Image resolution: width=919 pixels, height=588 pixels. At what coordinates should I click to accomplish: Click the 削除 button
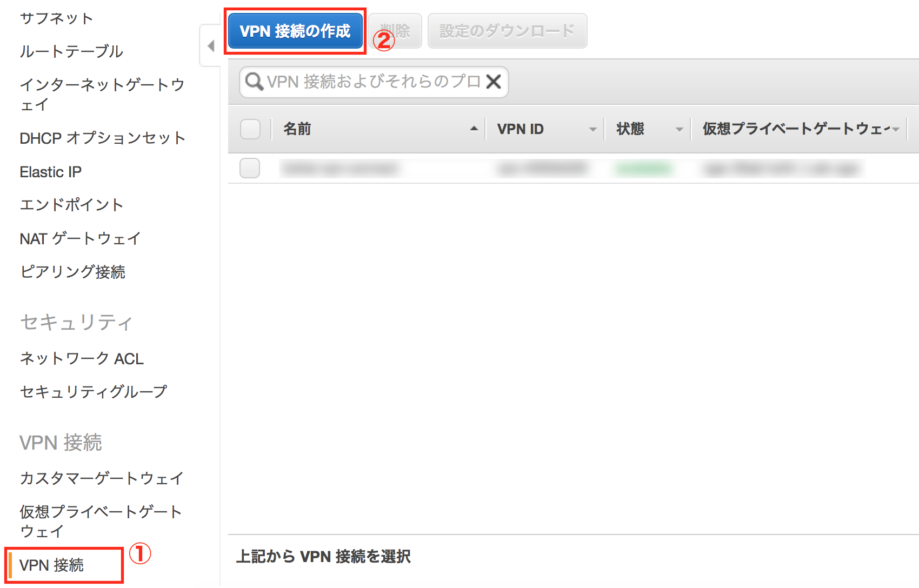(x=395, y=31)
